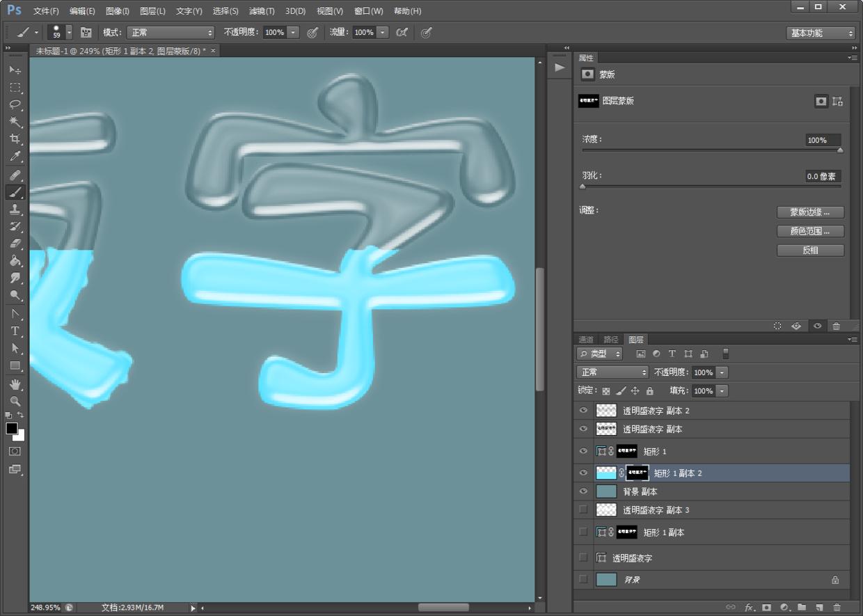863x616 pixels.
Task: Select the Hand tool
Action: [15, 384]
